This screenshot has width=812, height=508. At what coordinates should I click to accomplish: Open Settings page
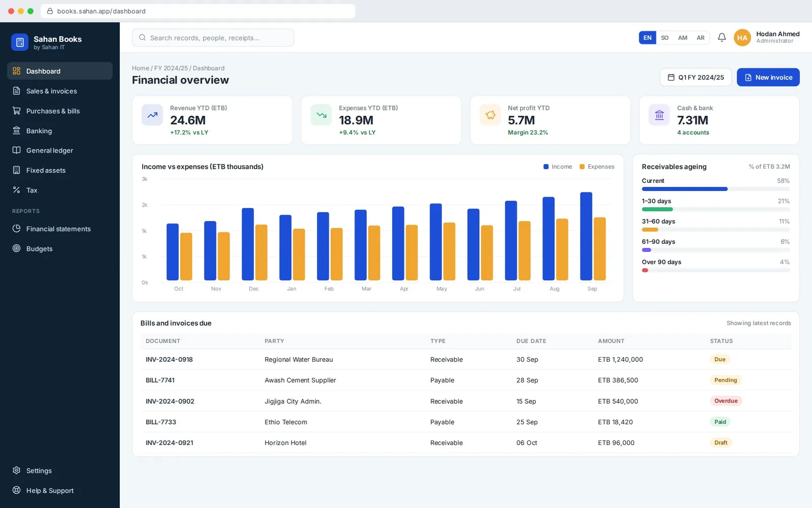tap(60, 470)
